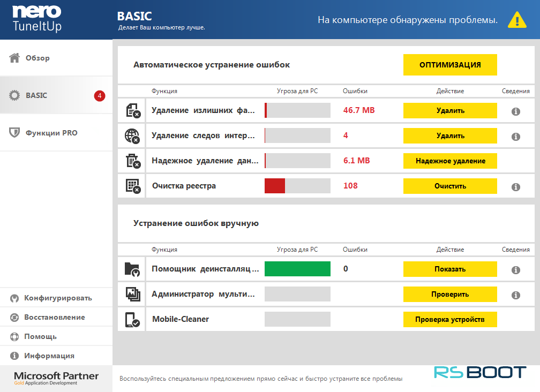Click the special offer text at bottom
The height and width of the screenshot is (392, 540).
261,379
